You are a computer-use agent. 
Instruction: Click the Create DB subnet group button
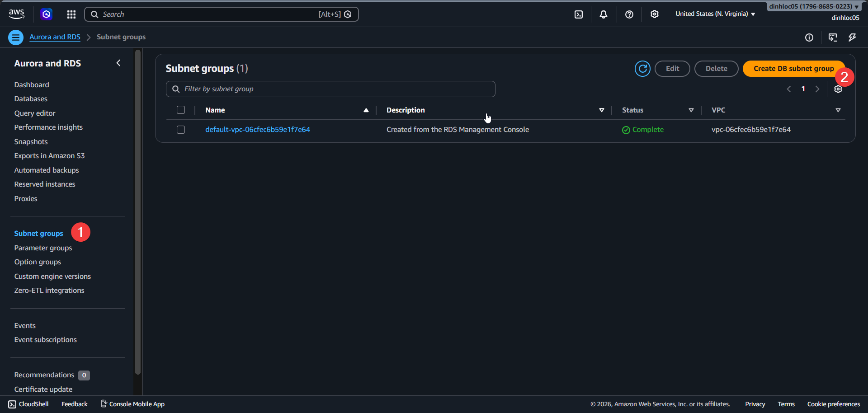(x=793, y=68)
